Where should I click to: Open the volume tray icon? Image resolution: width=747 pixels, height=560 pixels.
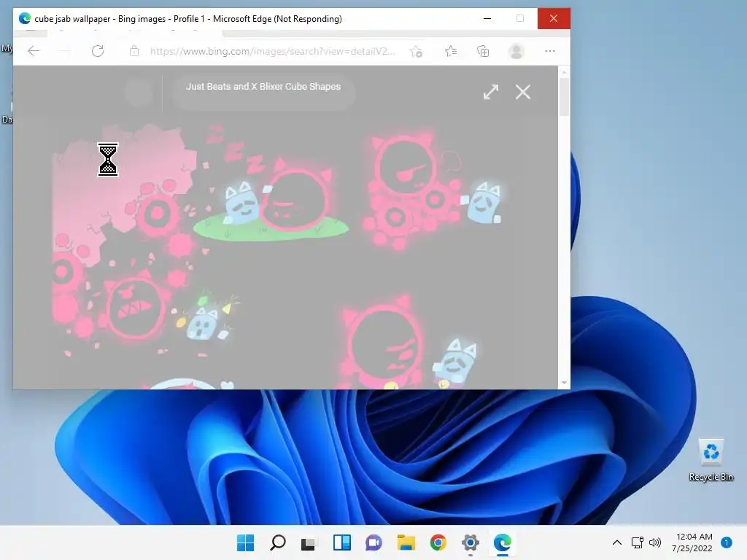pos(656,542)
